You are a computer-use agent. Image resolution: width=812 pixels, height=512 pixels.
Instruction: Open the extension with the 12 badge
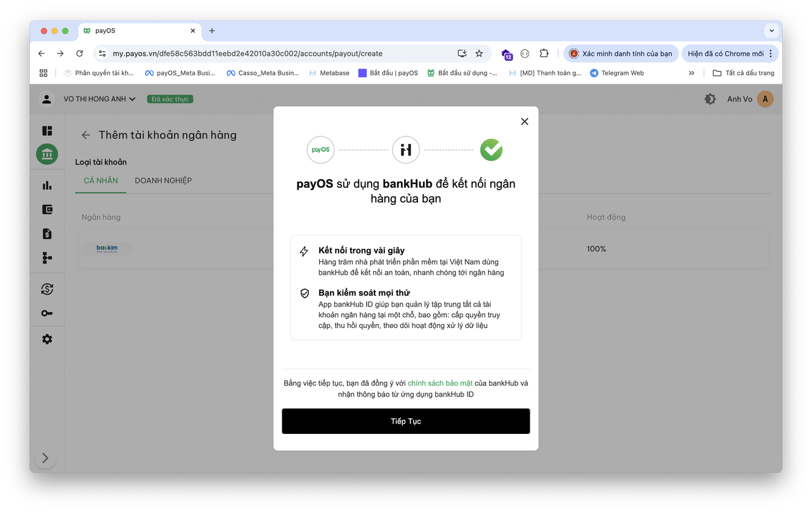pyautogui.click(x=506, y=55)
